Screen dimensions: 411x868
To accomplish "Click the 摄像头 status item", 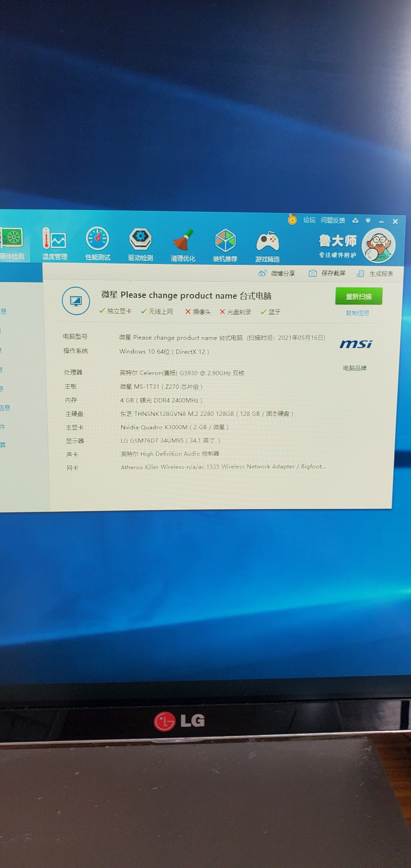I will click(x=198, y=312).
